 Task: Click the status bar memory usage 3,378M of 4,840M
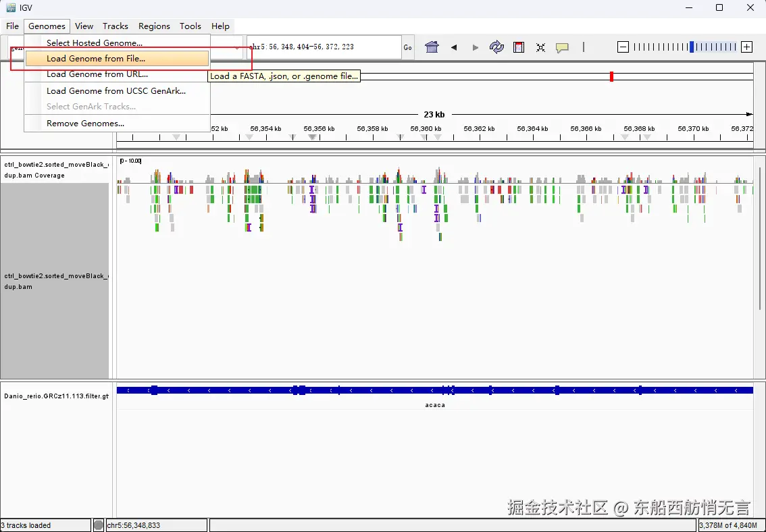[x=728, y=526]
